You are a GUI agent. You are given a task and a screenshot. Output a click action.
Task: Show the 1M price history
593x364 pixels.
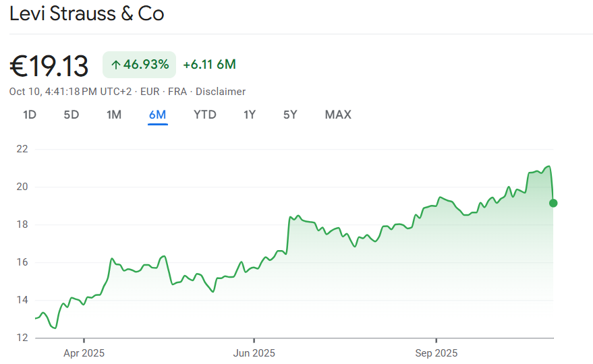[x=114, y=115]
